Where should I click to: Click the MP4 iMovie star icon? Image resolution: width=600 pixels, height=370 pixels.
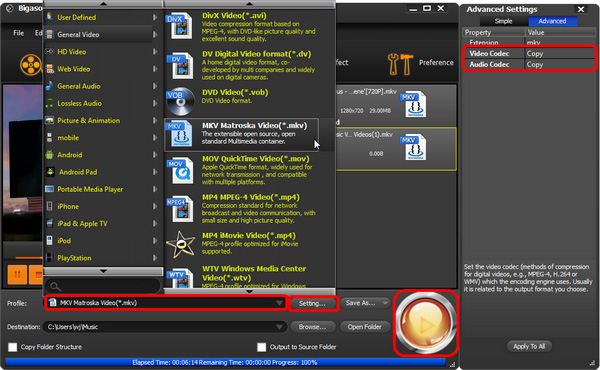pyautogui.click(x=181, y=244)
